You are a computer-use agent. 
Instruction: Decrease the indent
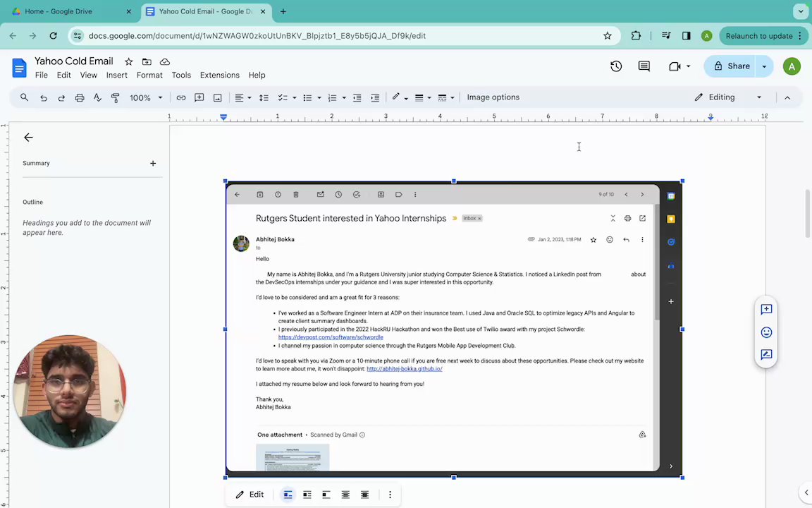click(357, 97)
